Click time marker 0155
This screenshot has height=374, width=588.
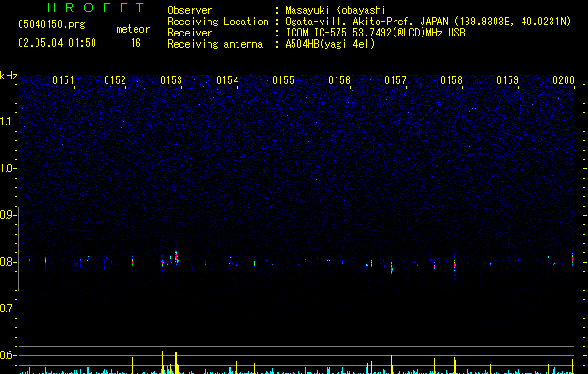(x=283, y=80)
